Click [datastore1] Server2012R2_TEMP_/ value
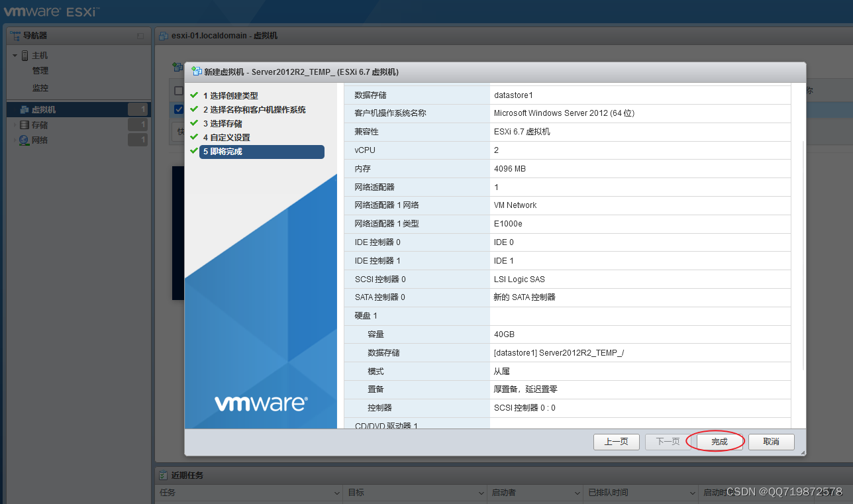Image resolution: width=853 pixels, height=504 pixels. 559,353
